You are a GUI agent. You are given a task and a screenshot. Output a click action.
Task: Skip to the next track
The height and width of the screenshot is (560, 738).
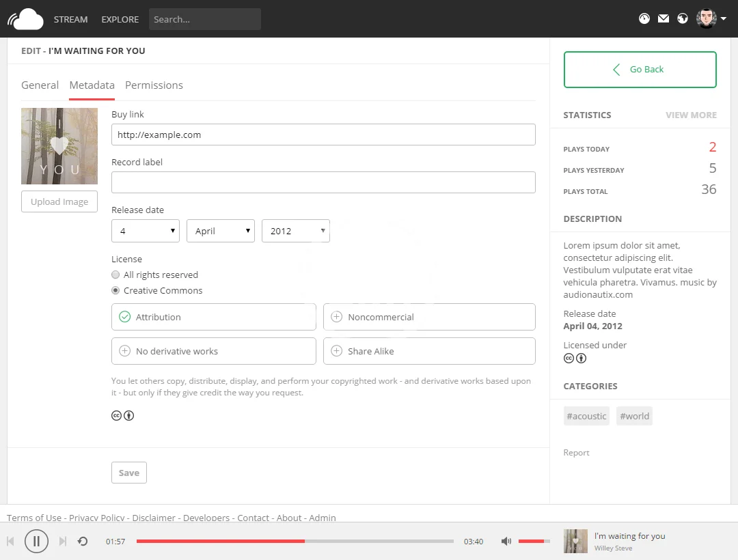pos(62,542)
